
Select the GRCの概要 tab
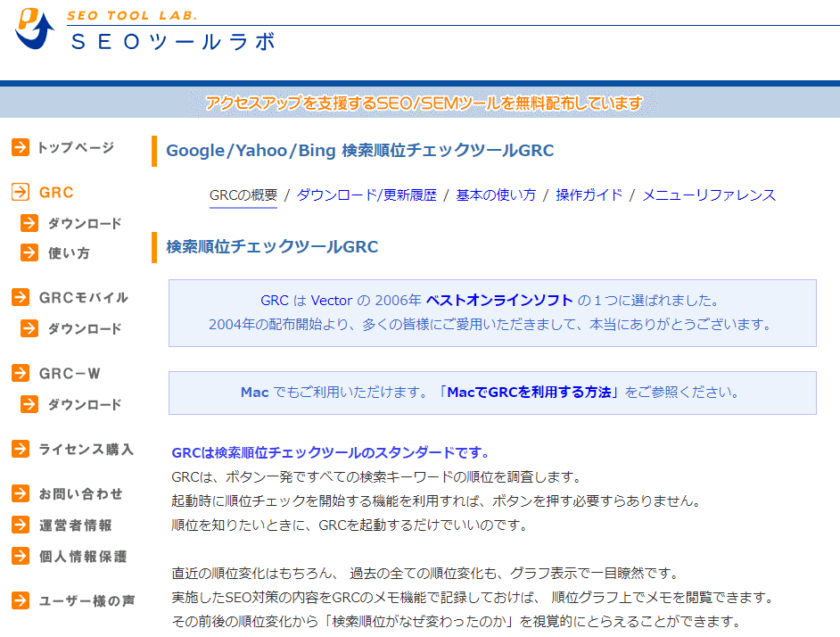(x=243, y=195)
